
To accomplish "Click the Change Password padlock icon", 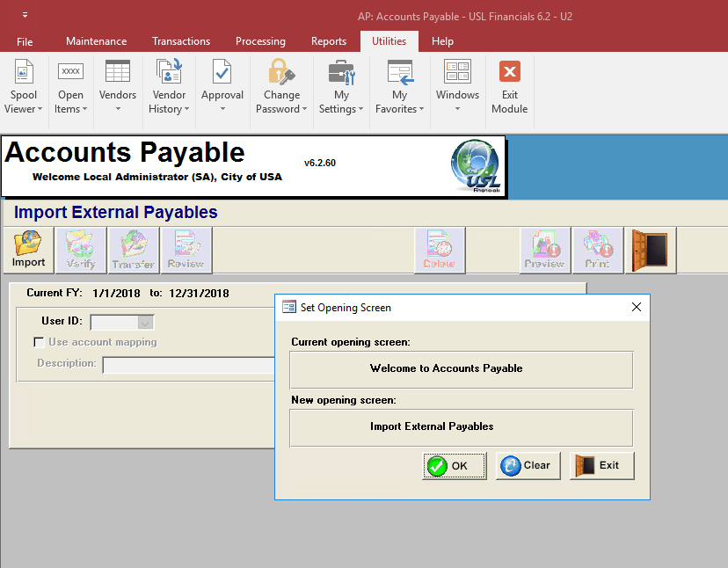I will (x=281, y=71).
